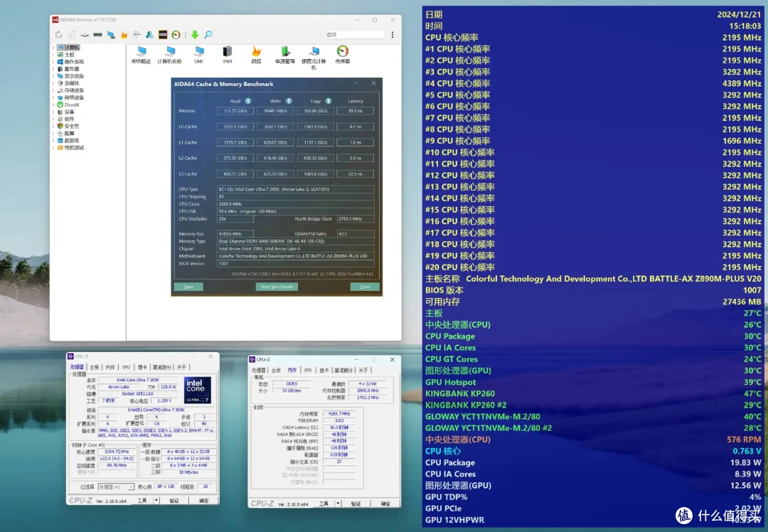This screenshot has height=532, width=768.
Task: Click the green download arrow toolbar icon
Action: (x=195, y=35)
